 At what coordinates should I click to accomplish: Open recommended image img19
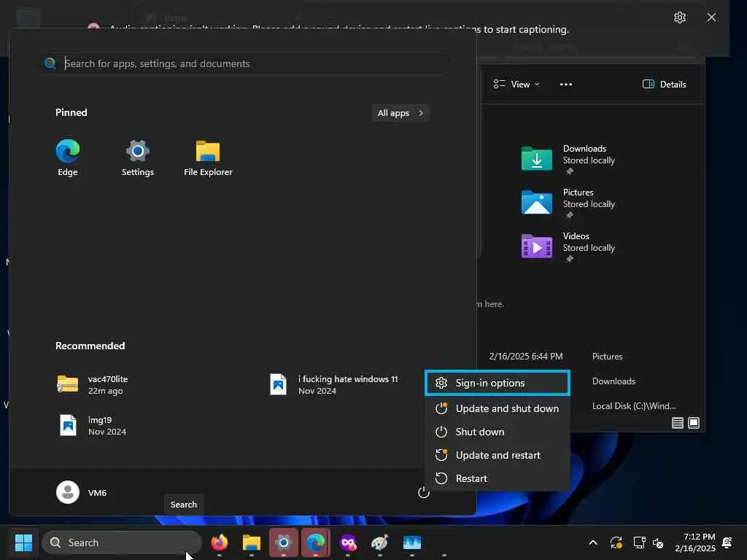pos(92,426)
